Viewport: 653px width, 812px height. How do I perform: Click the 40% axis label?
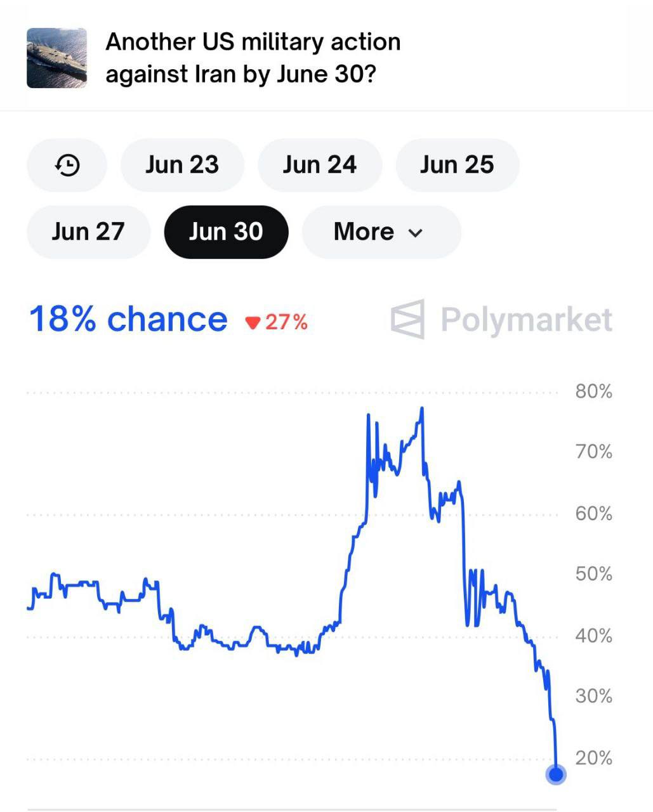click(x=593, y=635)
